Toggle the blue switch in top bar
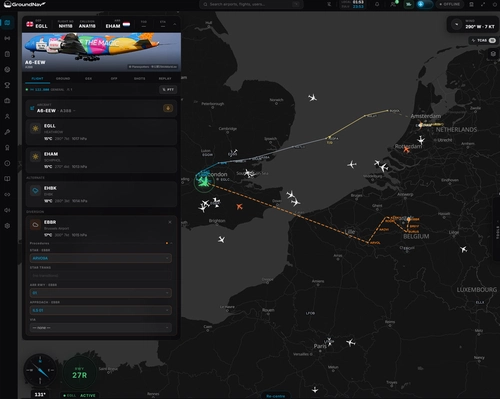500x399 pixels. (425, 4)
